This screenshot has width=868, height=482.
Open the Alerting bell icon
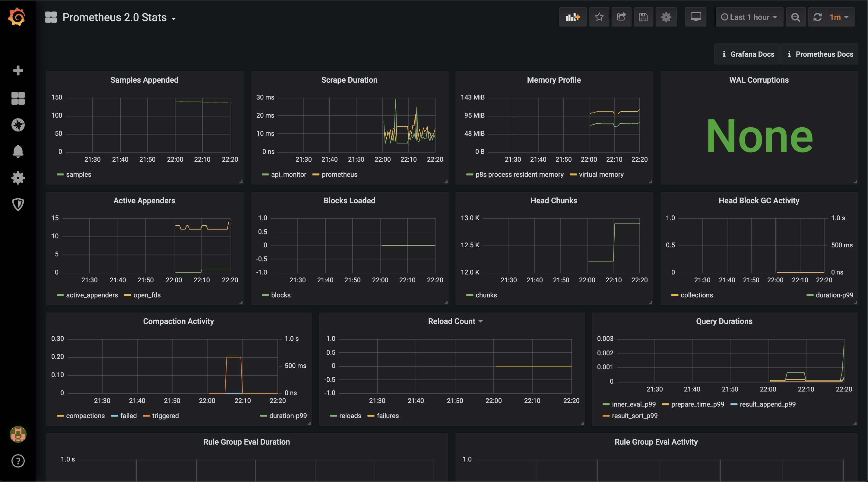point(18,151)
